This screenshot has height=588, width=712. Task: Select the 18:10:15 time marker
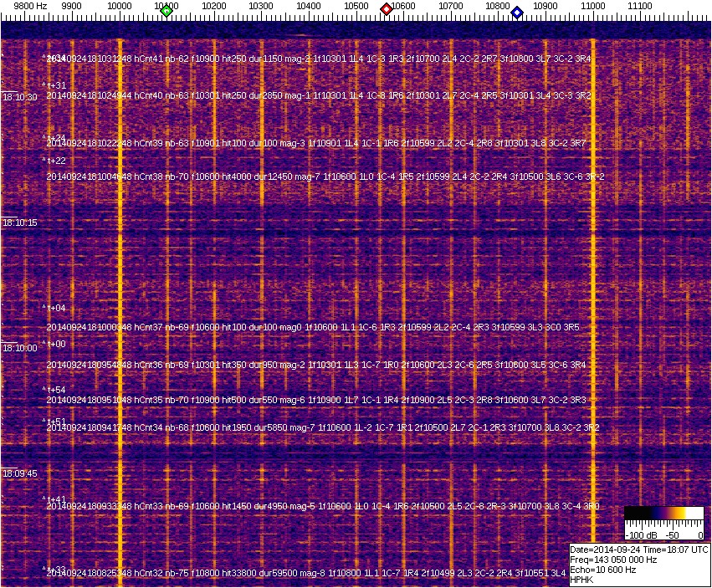pyautogui.click(x=20, y=223)
